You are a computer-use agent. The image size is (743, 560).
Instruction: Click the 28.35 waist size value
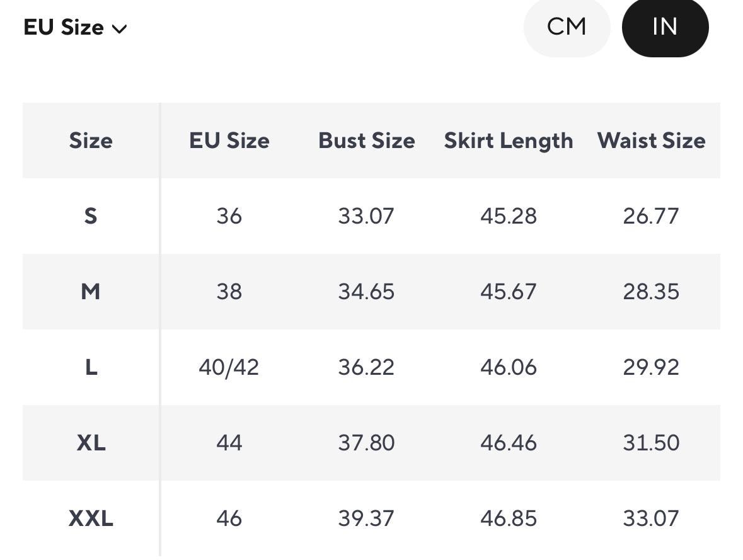(x=651, y=292)
